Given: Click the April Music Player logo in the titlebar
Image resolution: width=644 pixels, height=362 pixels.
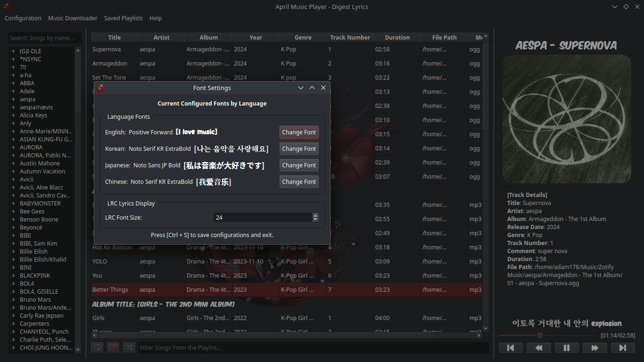Looking at the screenshot, I should click(6, 7).
